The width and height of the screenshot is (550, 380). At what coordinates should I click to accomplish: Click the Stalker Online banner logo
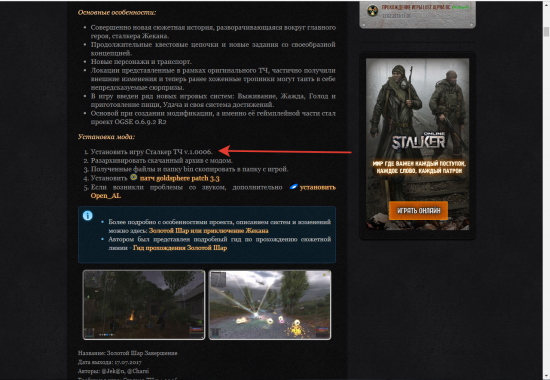pos(418,141)
